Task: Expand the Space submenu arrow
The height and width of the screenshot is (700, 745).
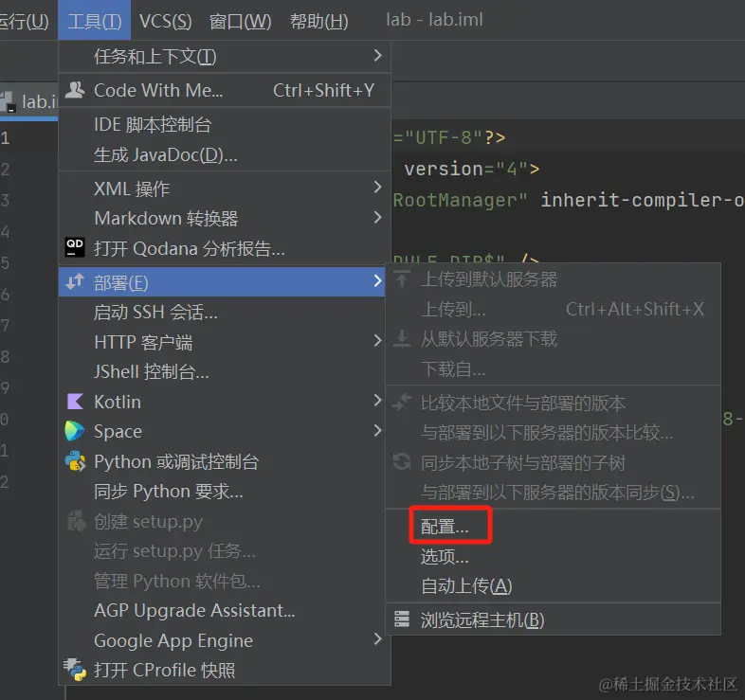Action: click(x=378, y=431)
